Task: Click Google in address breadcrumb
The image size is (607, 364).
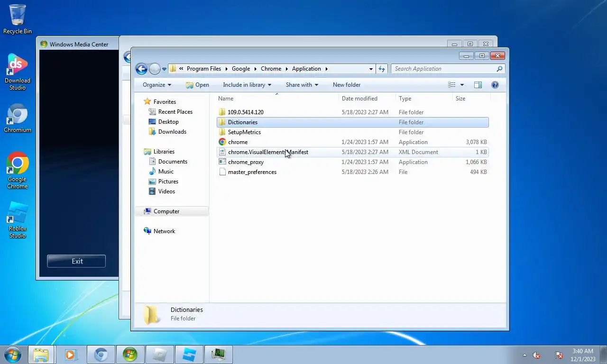Action: click(241, 69)
